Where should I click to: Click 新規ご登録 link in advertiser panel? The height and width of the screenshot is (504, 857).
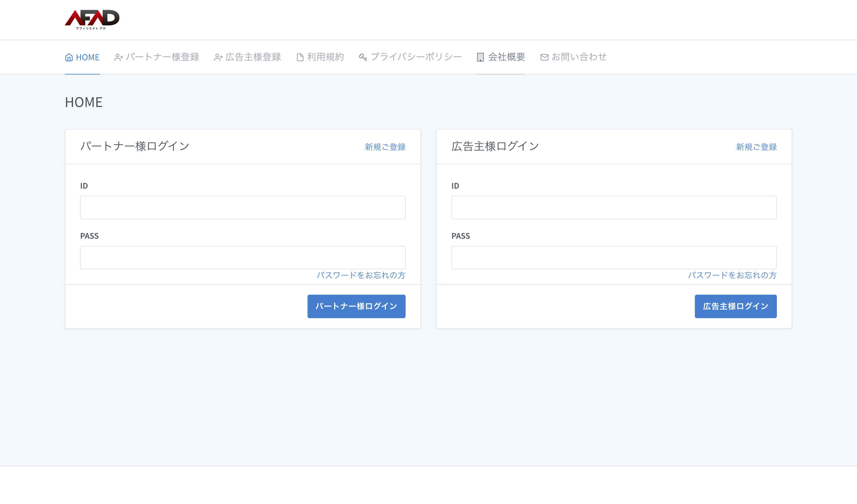(x=756, y=147)
